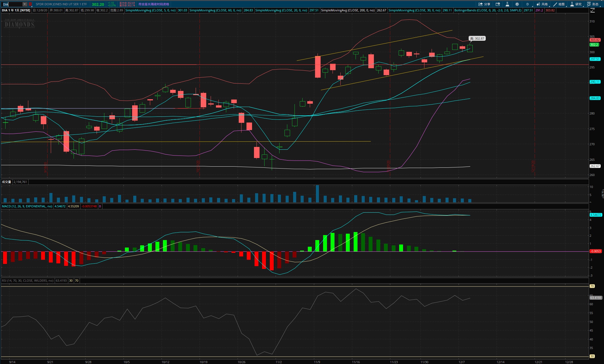
Task: Expand the symbol selector dropdown arrow
Action: pos(25,4)
